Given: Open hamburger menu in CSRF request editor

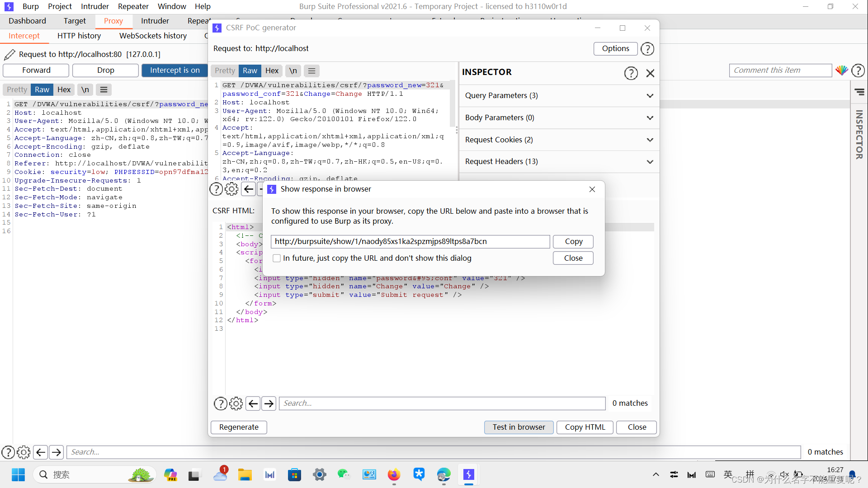Looking at the screenshot, I should [311, 71].
